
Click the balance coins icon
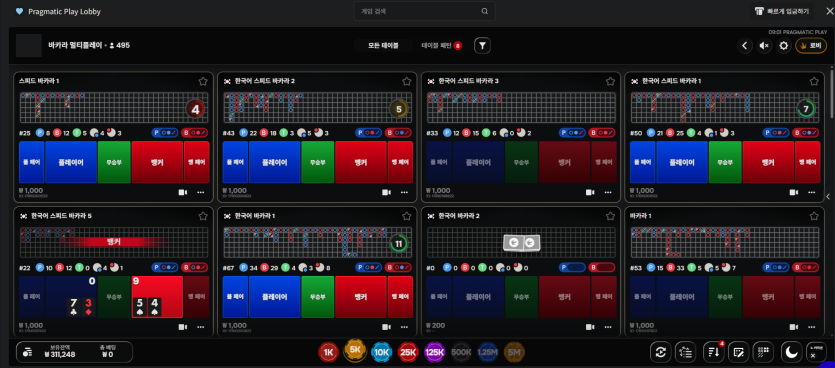pos(29,352)
